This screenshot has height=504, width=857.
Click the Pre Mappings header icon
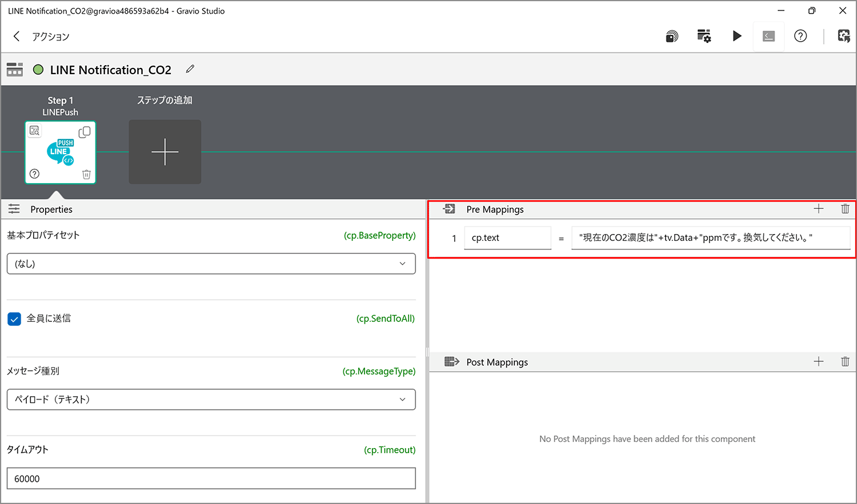coord(450,209)
